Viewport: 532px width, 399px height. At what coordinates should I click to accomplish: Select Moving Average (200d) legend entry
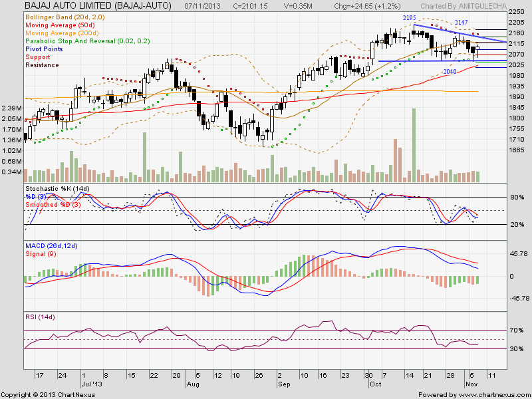click(x=62, y=33)
